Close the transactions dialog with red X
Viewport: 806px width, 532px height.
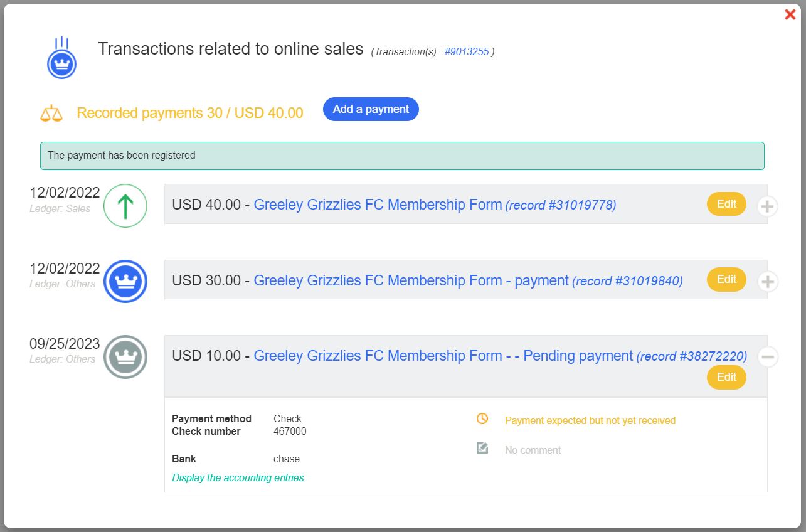point(790,14)
